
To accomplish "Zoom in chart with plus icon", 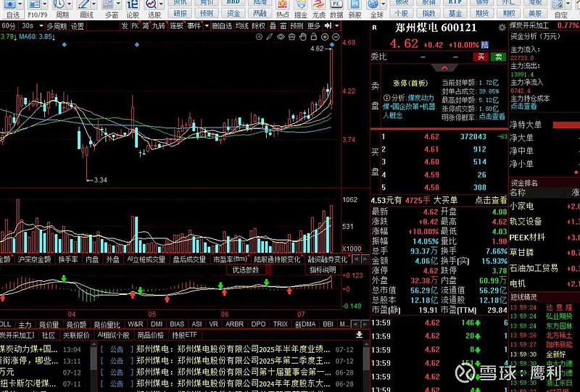I will [325, 37].
